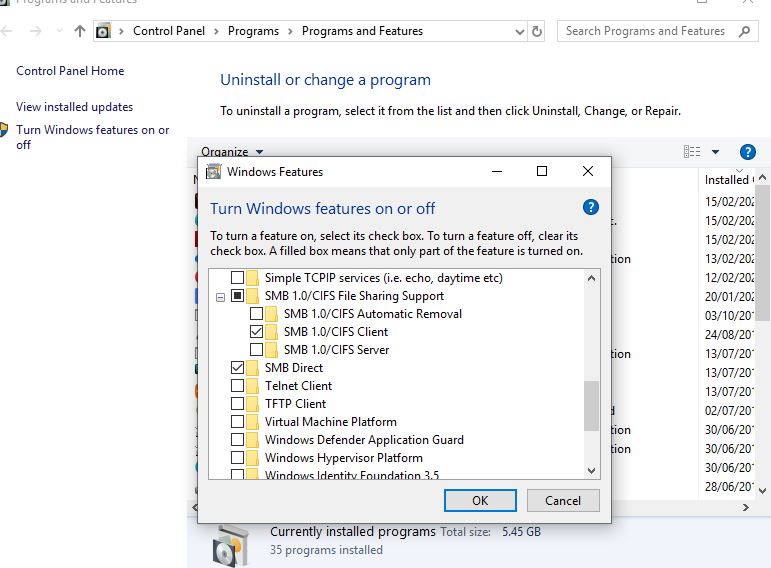The image size is (771, 568).
Task: Click OK in Windows Features dialog
Action: pos(480,500)
